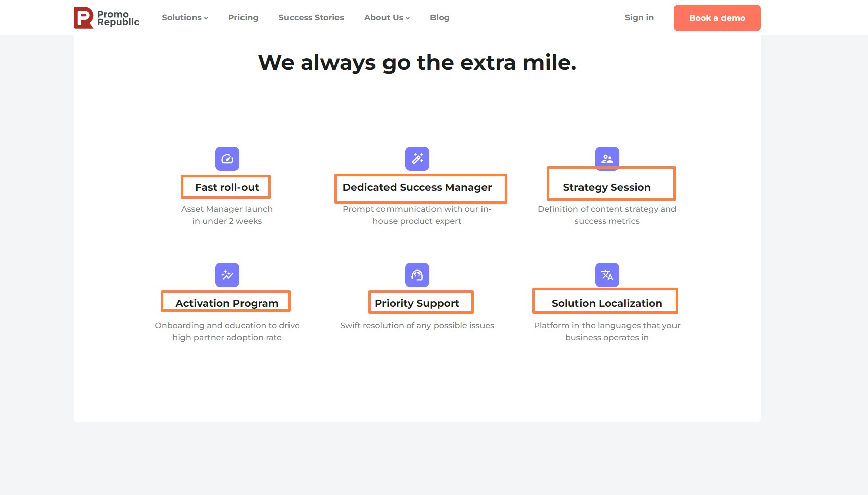The height and width of the screenshot is (495, 868).
Task: Expand the About Us dropdown menu
Action: click(x=387, y=18)
